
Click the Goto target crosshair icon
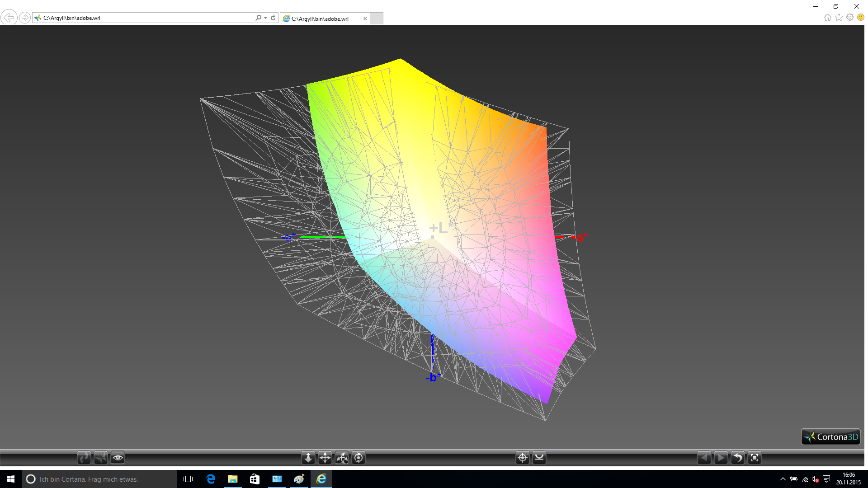tap(523, 458)
